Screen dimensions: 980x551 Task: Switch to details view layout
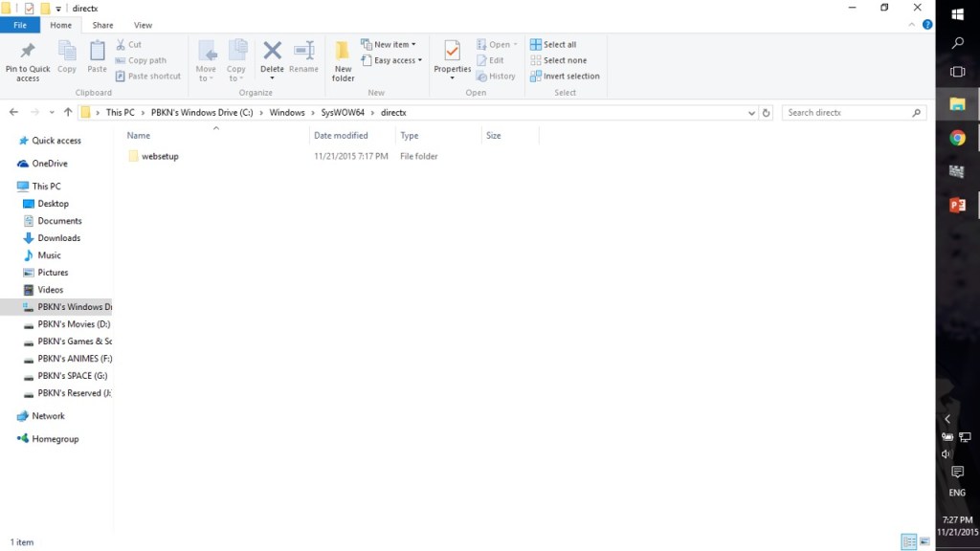pyautogui.click(x=908, y=542)
